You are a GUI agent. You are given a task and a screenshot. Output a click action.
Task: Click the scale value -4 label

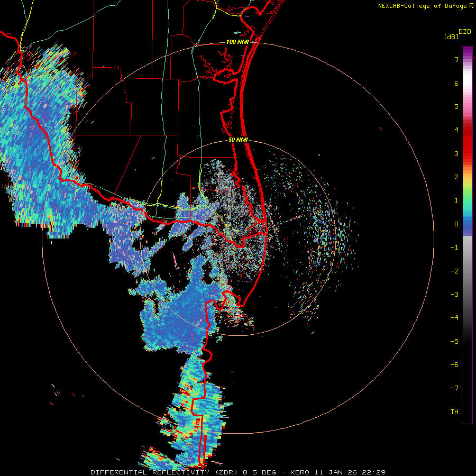(x=454, y=318)
